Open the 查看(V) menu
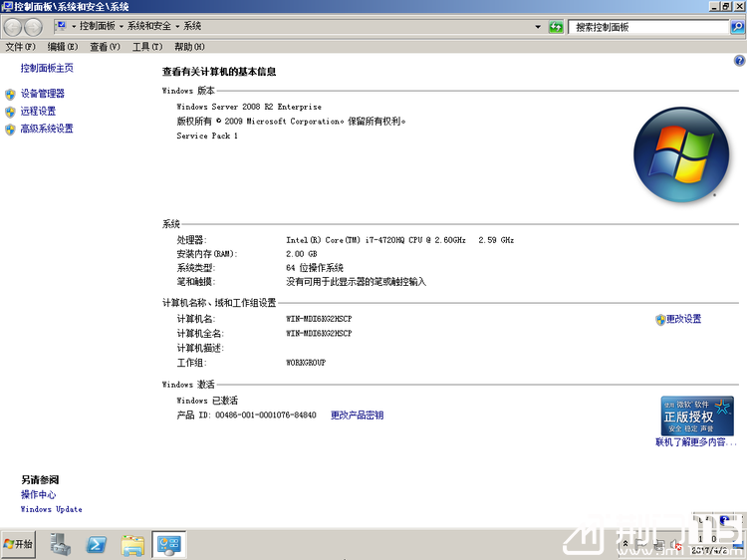The width and height of the screenshot is (747, 560). coord(105,47)
